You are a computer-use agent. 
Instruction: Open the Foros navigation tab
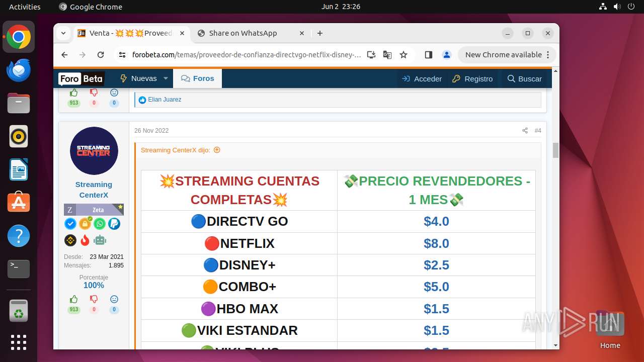click(197, 78)
